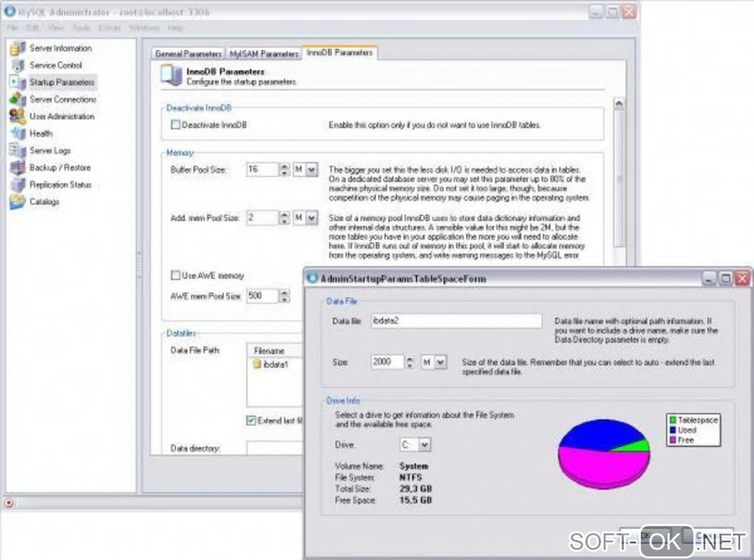Click the drive usage pie chart
The image size is (754, 560).
[x=604, y=454]
